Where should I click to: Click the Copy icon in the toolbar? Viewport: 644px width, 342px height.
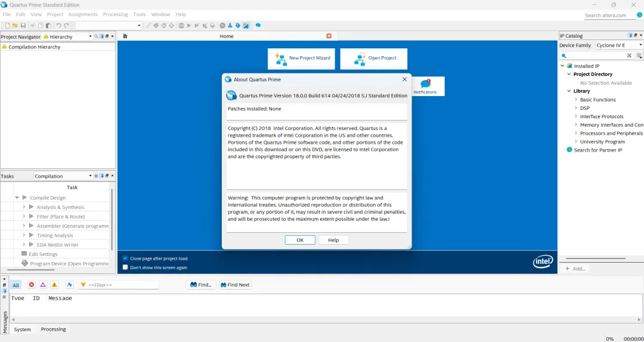41,26
